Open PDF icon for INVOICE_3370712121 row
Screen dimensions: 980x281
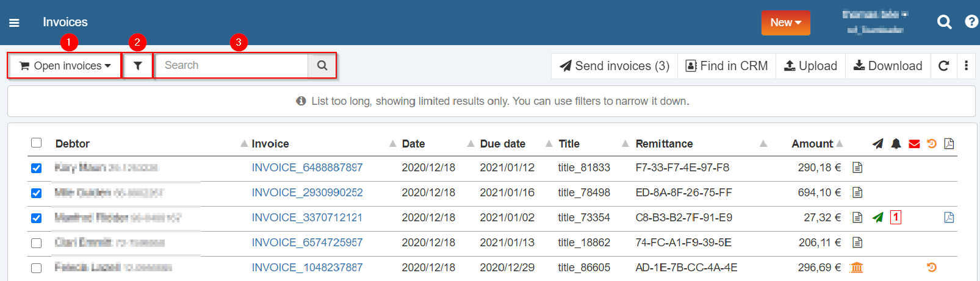pos(949,218)
